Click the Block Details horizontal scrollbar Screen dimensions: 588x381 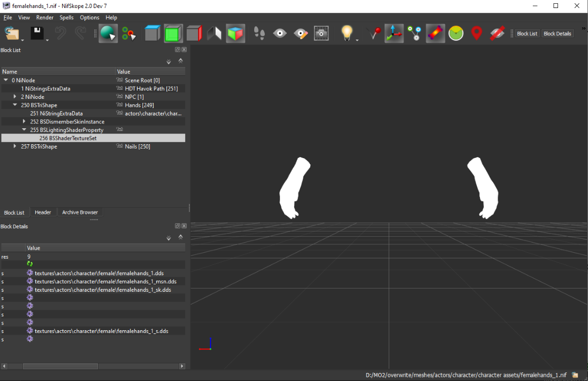coord(60,366)
